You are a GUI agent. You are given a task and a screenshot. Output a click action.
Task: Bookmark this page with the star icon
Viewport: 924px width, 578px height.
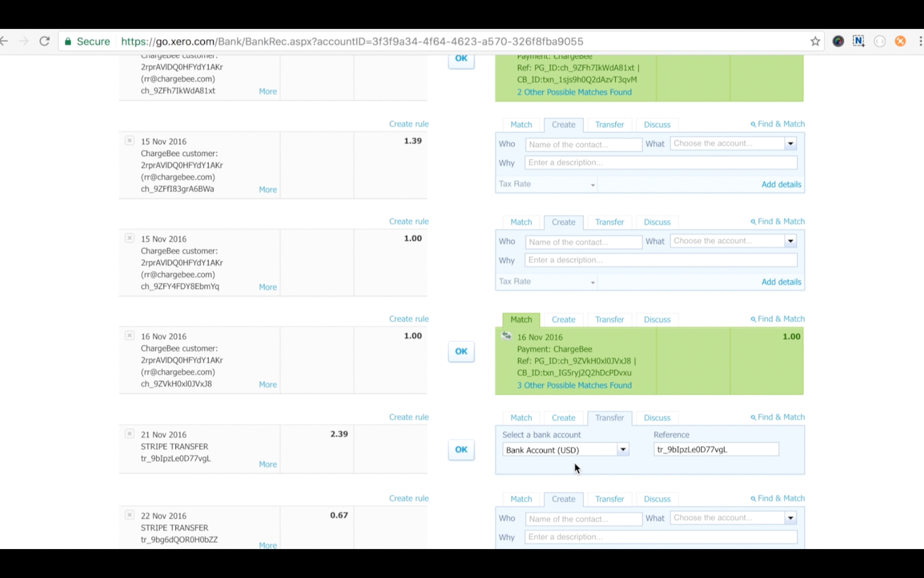tap(815, 42)
